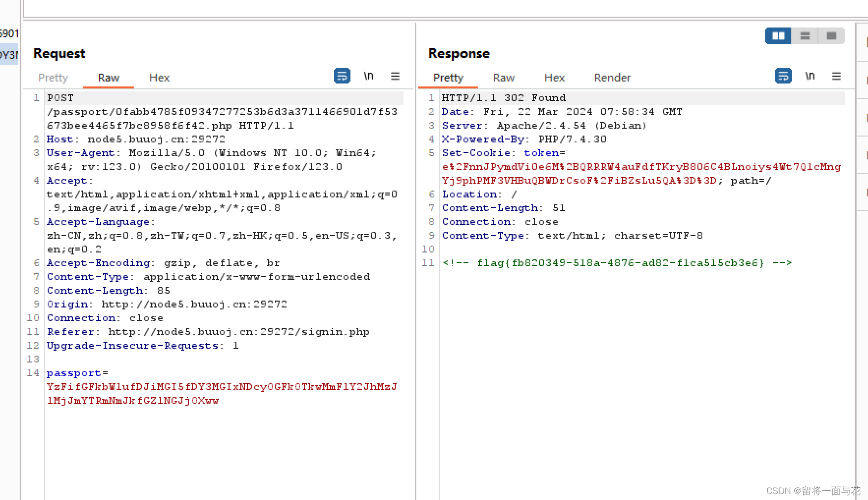This screenshot has width=868, height=500.
Task: Click the Accept-Encoding header line
Action: point(163,263)
